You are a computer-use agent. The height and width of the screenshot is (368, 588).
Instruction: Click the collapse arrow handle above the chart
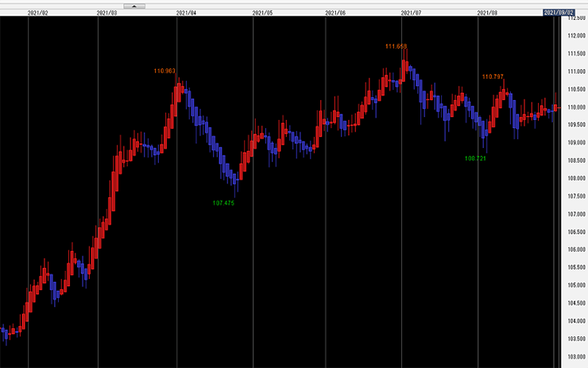(134, 5)
